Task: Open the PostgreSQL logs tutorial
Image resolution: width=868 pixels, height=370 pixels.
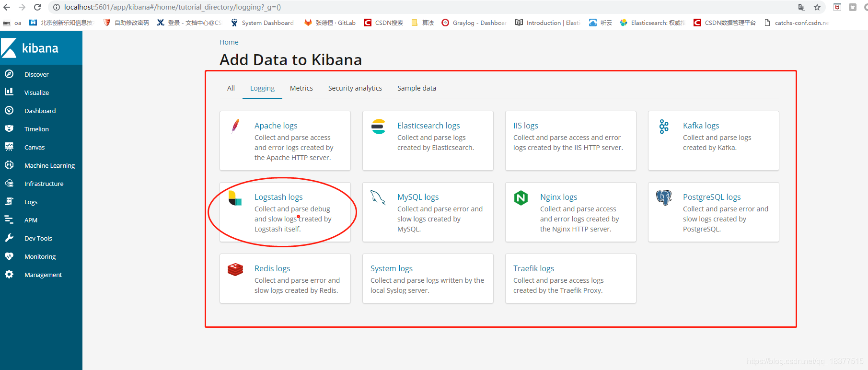Action: coord(714,212)
